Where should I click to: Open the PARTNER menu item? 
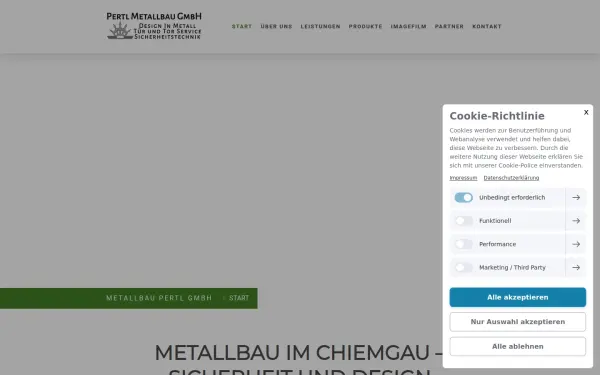coord(449,26)
